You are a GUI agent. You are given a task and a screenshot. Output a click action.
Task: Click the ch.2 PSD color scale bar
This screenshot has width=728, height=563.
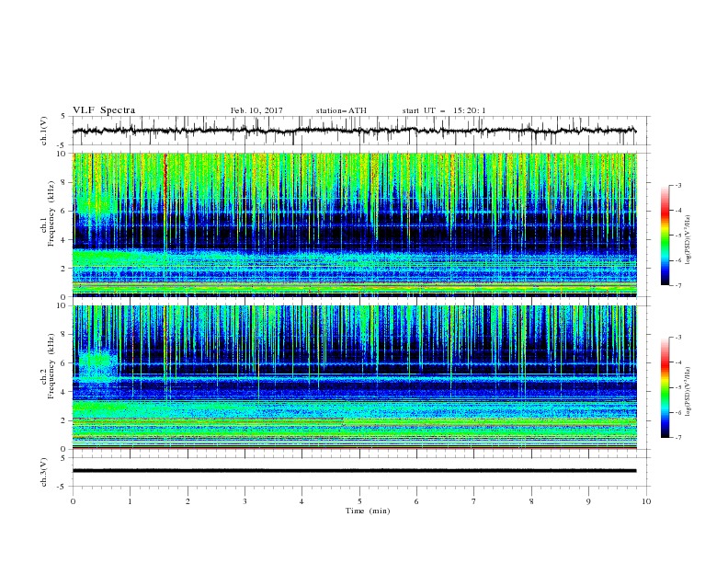tap(665, 387)
